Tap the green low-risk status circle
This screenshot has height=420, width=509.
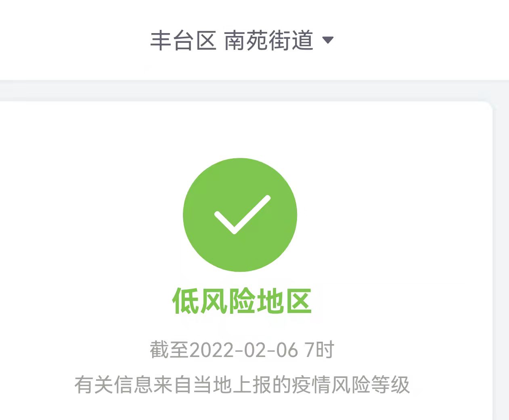point(240,214)
